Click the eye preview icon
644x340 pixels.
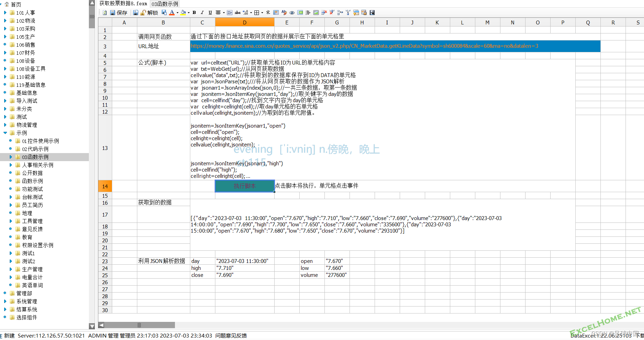tap(292, 13)
